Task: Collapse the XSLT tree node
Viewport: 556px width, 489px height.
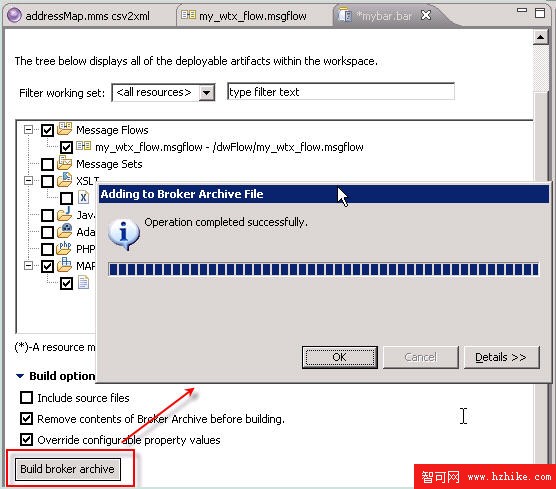Action: tap(28, 181)
